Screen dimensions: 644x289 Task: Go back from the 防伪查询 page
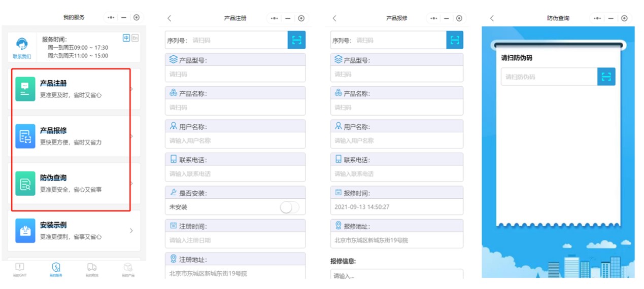point(492,18)
